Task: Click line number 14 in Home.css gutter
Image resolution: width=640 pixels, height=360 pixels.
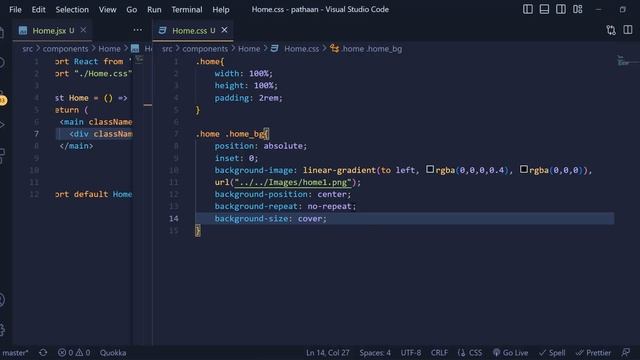Action: pos(174,219)
